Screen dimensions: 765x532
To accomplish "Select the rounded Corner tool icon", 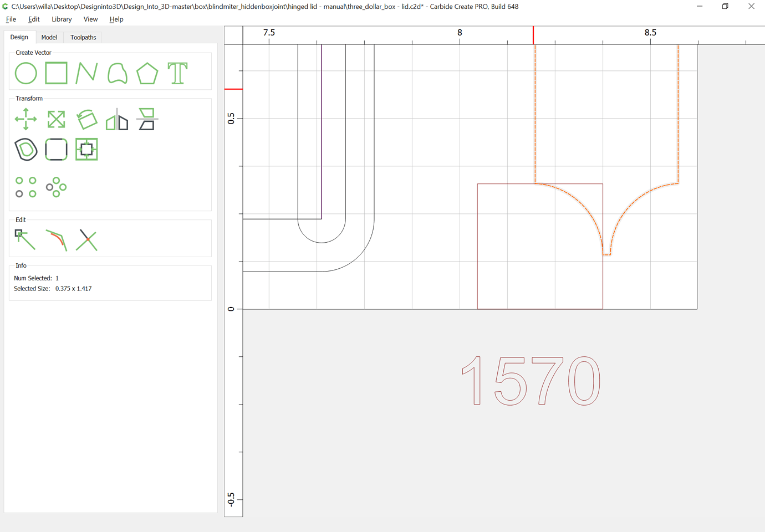I will pyautogui.click(x=56, y=150).
